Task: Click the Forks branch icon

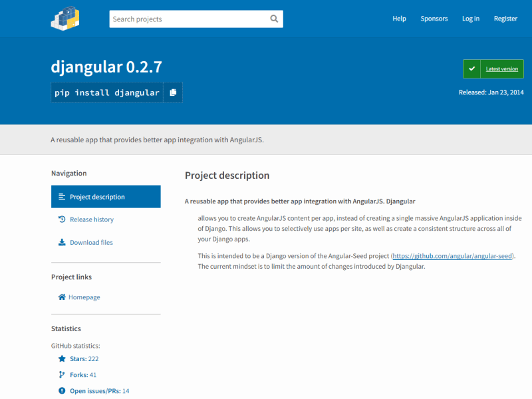Action: pos(62,374)
